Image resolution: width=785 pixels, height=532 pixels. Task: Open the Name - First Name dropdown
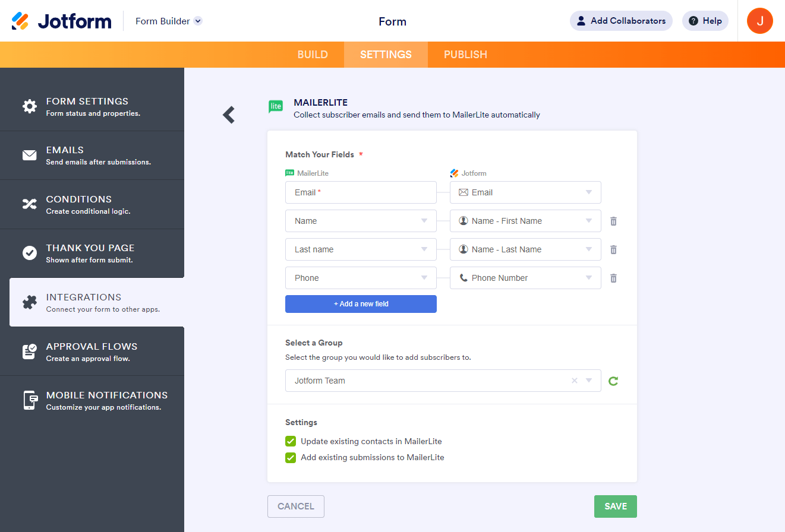pyautogui.click(x=525, y=221)
